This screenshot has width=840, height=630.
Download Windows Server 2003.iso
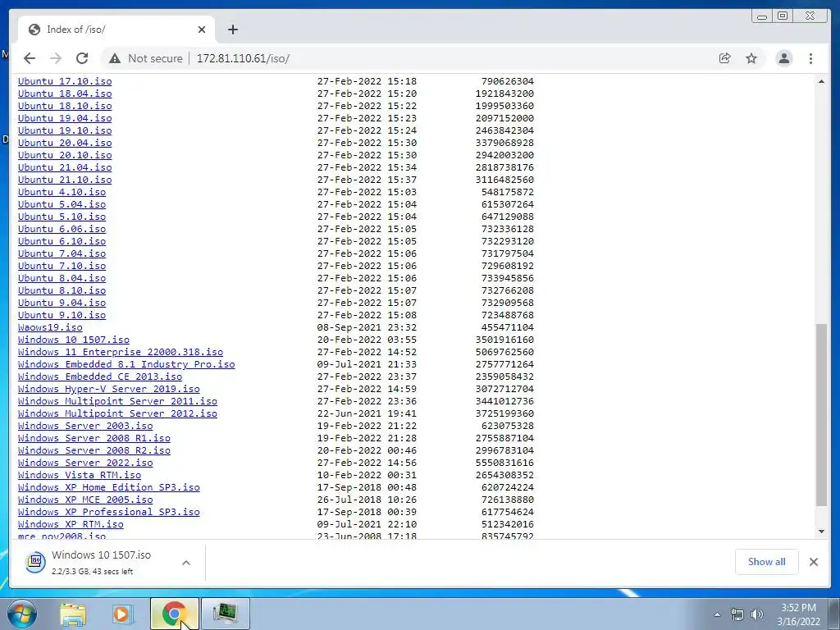pos(85,427)
